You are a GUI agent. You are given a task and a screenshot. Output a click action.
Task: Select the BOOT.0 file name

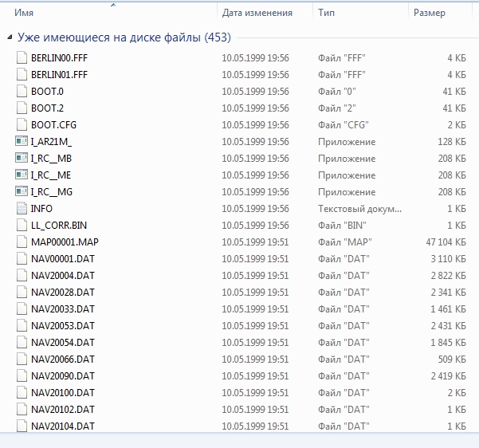coord(47,92)
